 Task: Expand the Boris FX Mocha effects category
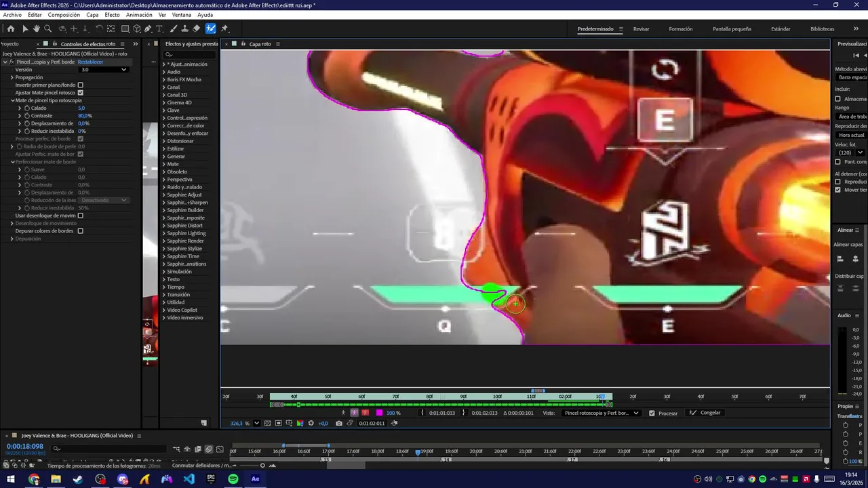pos(163,79)
